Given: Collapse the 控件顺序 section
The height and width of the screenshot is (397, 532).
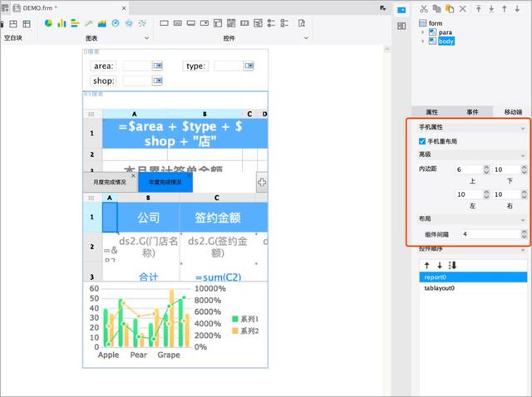Looking at the screenshot, I should click(x=523, y=250).
